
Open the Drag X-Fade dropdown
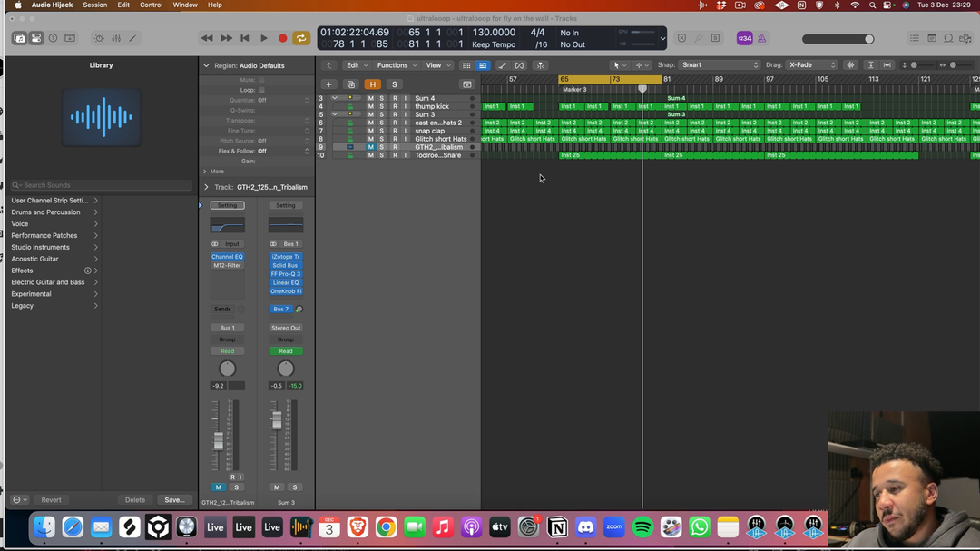point(812,65)
